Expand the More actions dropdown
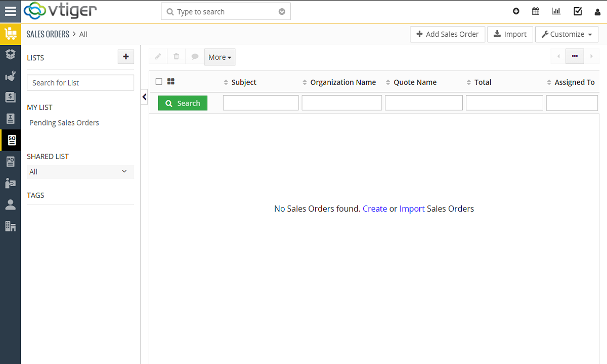Image resolution: width=607 pixels, height=364 pixels. [220, 57]
